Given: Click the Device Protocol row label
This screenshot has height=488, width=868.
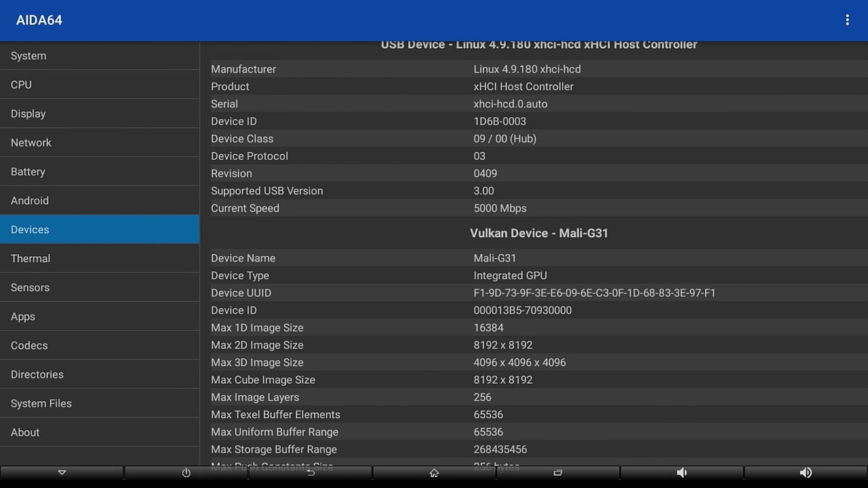Looking at the screenshot, I should pos(250,156).
